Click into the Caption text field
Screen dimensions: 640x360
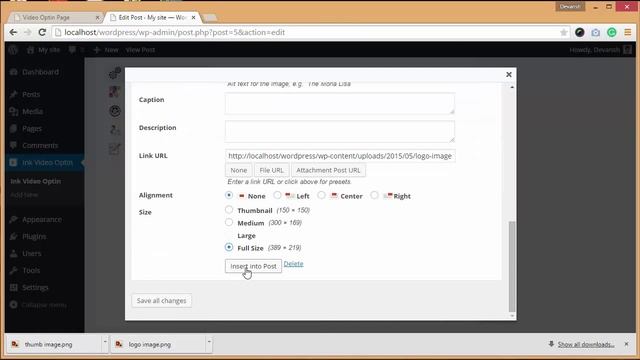[340, 104]
